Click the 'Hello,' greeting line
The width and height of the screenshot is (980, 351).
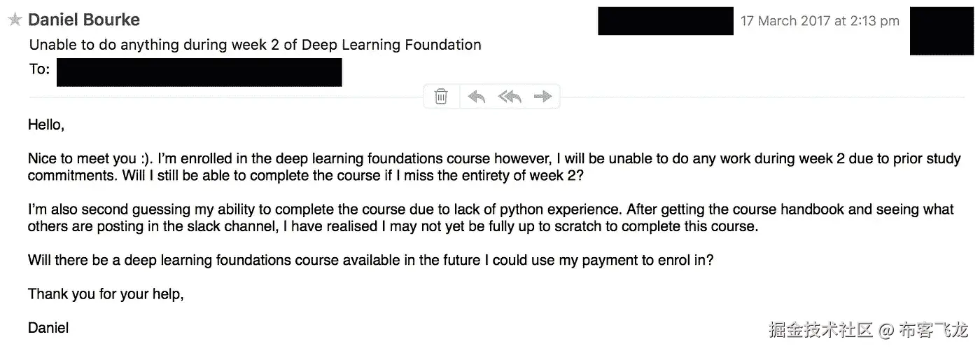tap(46, 125)
